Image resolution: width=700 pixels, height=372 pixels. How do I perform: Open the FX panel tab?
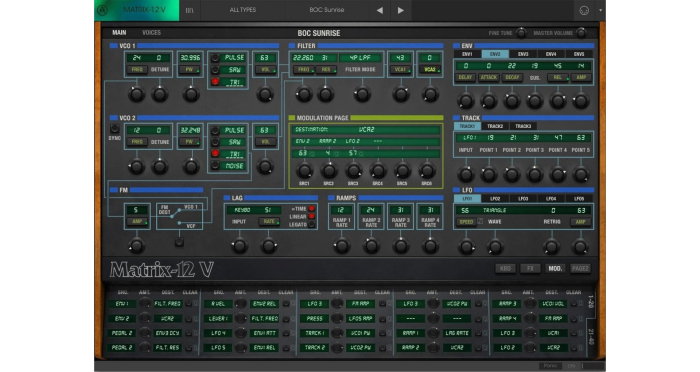pyautogui.click(x=530, y=268)
